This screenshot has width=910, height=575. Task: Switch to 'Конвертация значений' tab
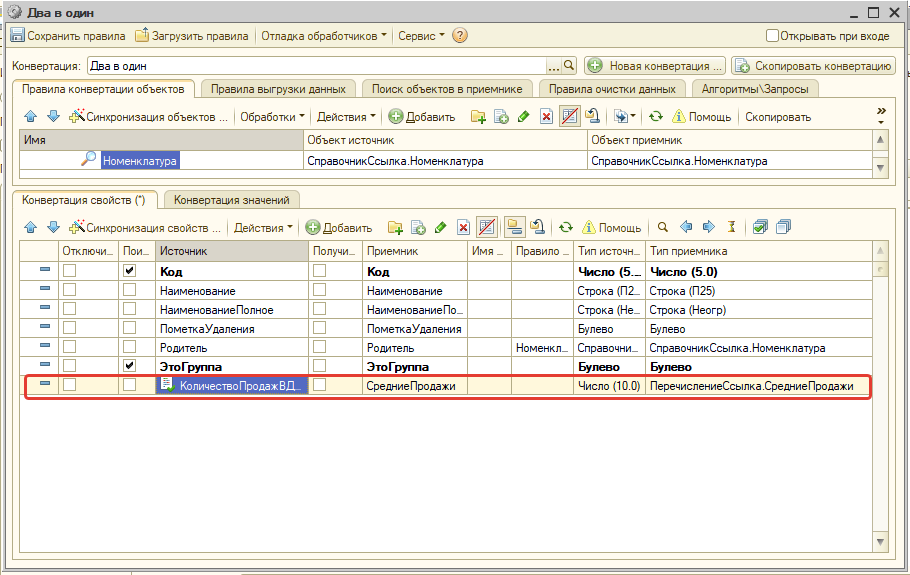[x=232, y=200]
